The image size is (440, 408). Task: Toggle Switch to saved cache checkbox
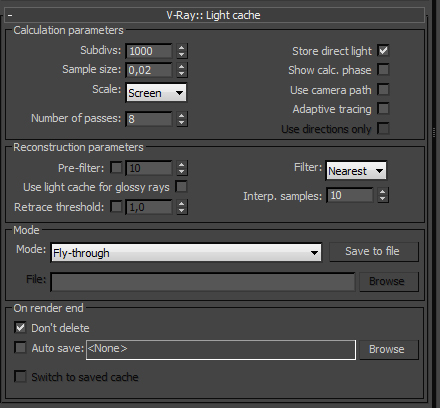(20, 377)
